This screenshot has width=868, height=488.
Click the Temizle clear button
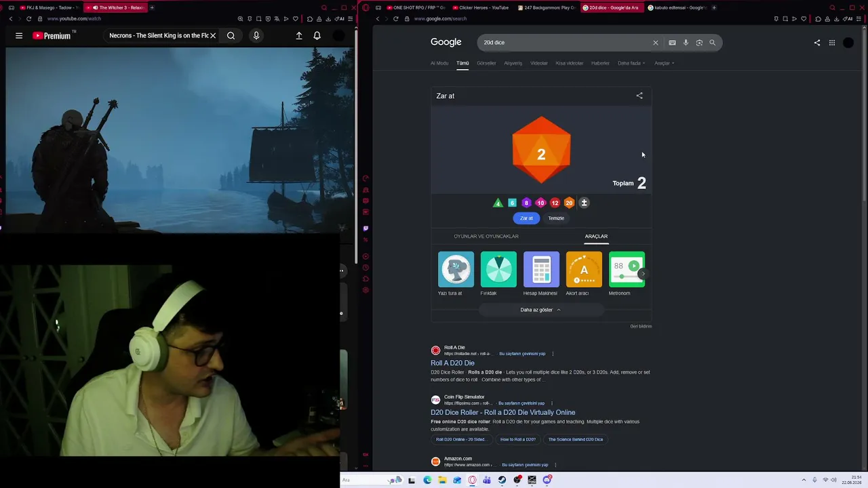(556, 218)
